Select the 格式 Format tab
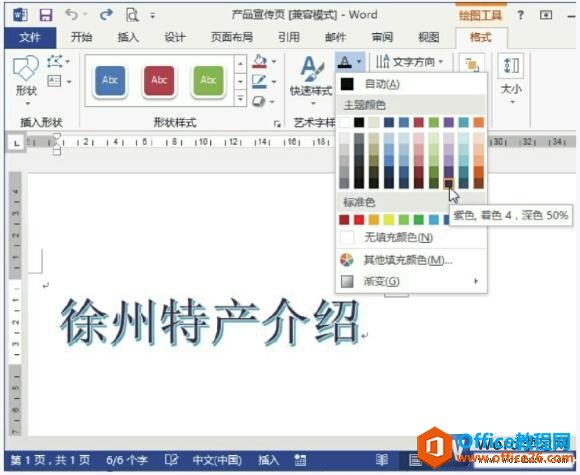This screenshot has height=475, width=580. (480, 37)
